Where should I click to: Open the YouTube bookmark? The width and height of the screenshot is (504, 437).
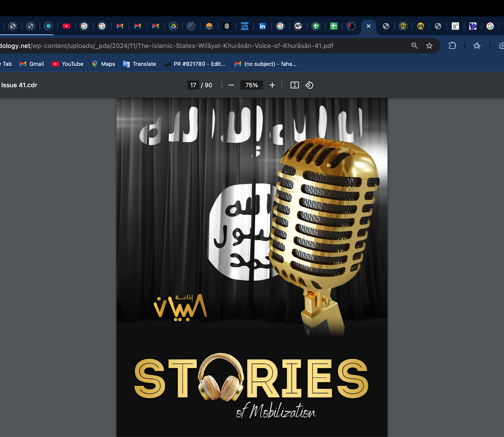click(68, 64)
